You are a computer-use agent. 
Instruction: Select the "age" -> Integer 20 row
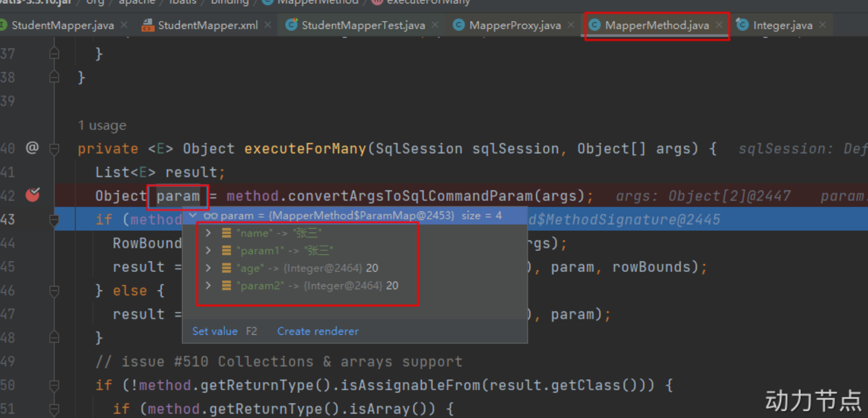[355, 268]
